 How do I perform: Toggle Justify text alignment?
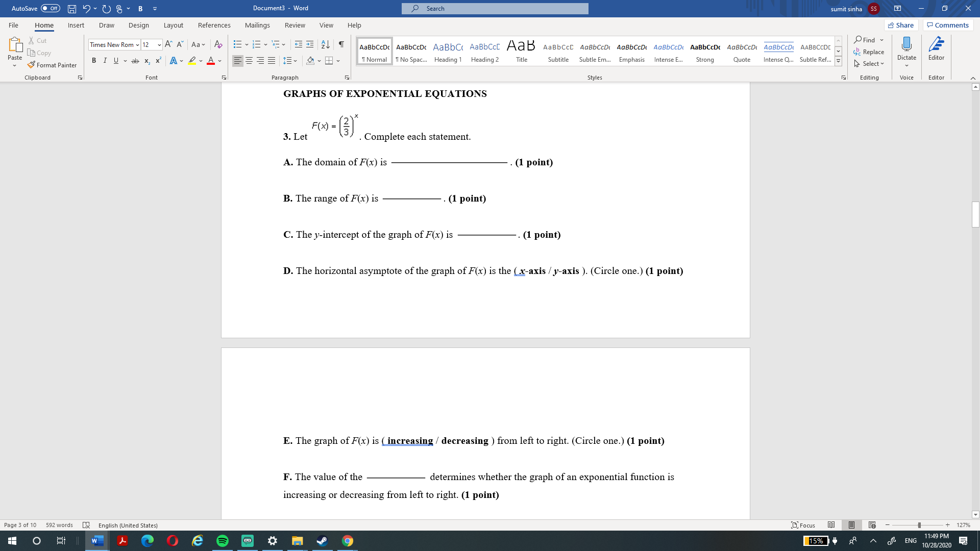click(272, 61)
